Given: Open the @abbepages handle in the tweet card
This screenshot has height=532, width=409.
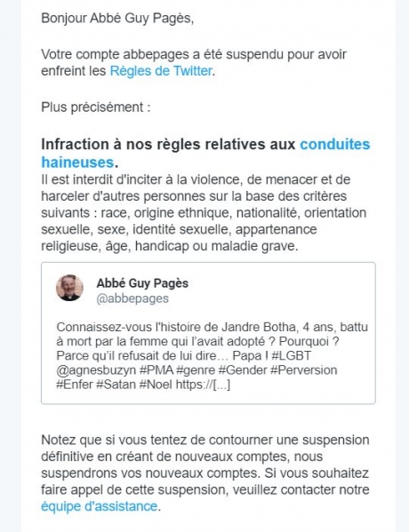Looking at the screenshot, I should pyautogui.click(x=132, y=298).
